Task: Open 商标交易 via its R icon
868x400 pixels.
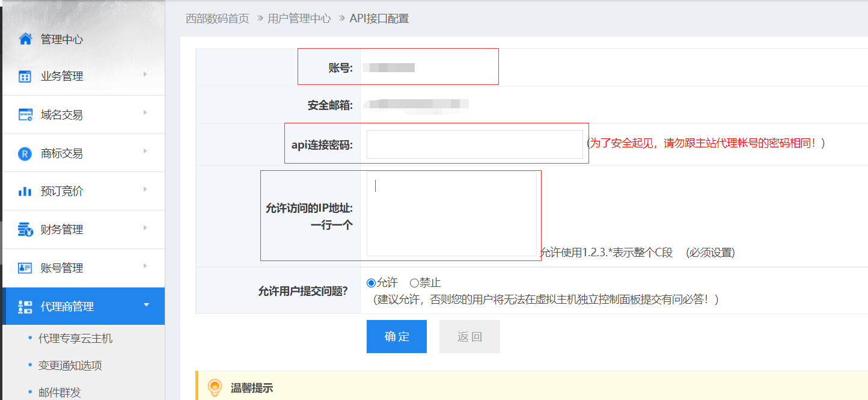Action: coord(25,153)
